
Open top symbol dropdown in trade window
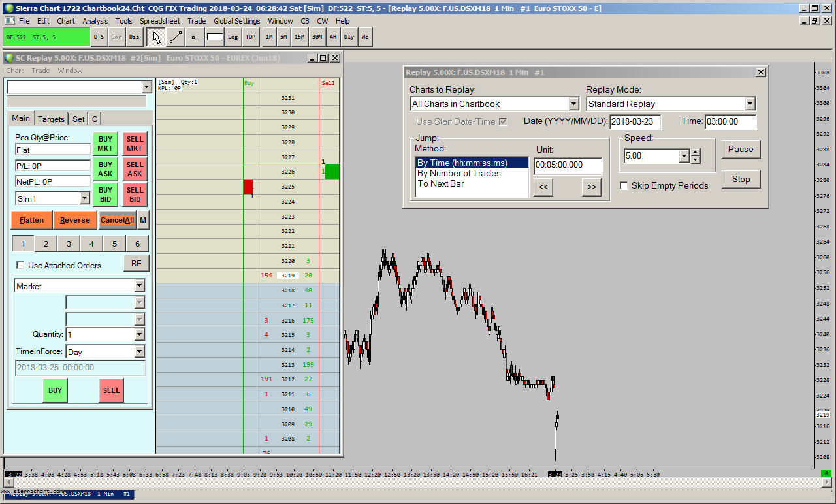pos(146,87)
